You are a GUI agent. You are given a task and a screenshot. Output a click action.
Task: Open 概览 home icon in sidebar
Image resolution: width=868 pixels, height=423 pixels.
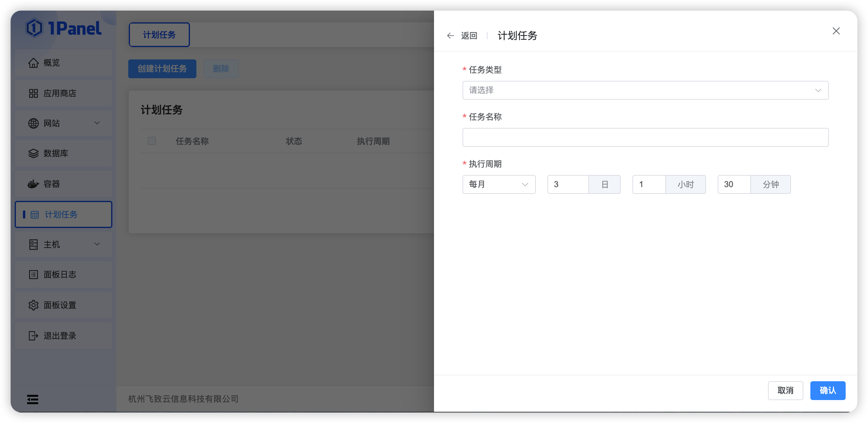33,63
